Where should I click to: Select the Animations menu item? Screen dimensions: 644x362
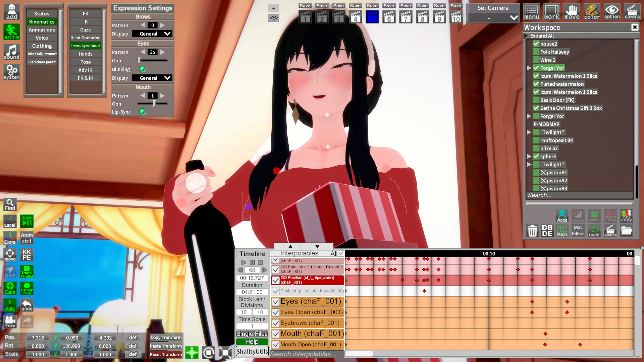click(x=42, y=30)
